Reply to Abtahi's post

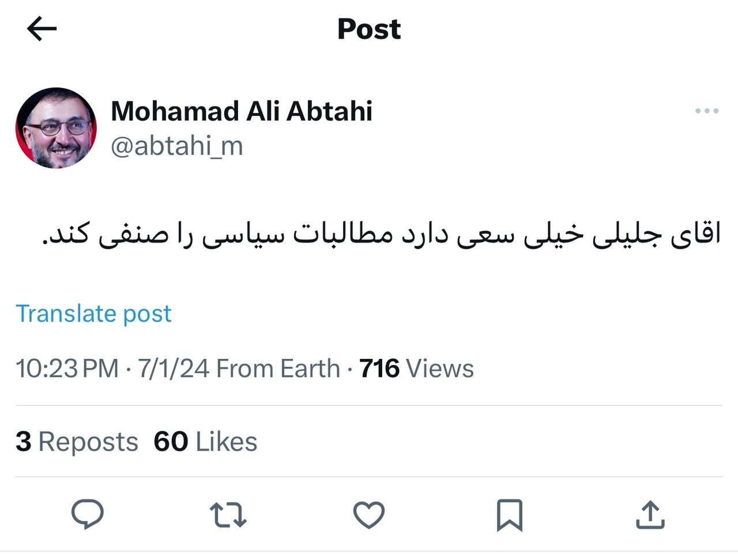(x=89, y=514)
